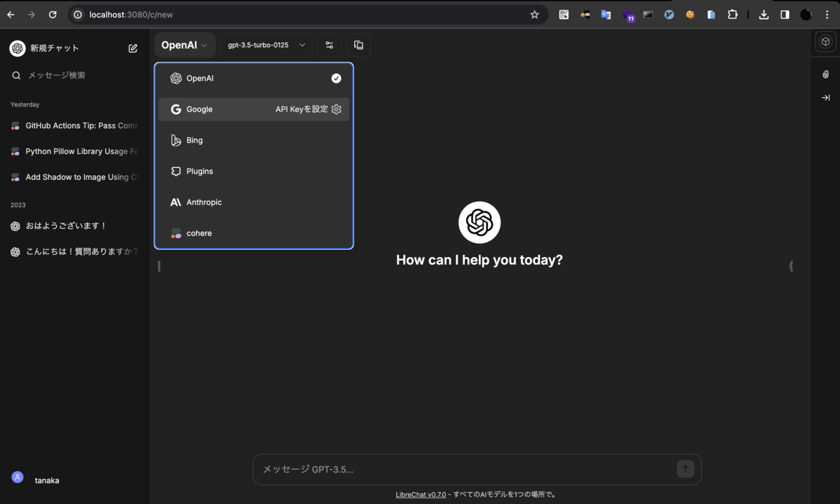This screenshot has width=840, height=504.
Task: Click the send message arrow button
Action: (x=685, y=469)
